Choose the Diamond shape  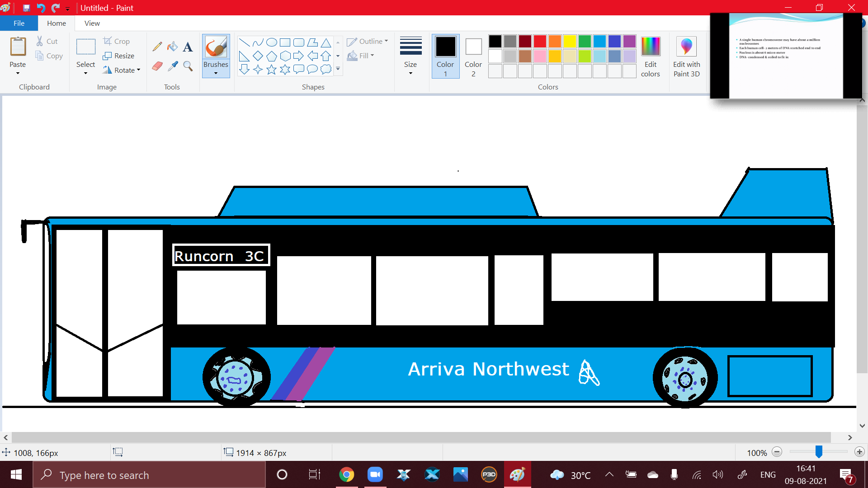[x=258, y=56]
